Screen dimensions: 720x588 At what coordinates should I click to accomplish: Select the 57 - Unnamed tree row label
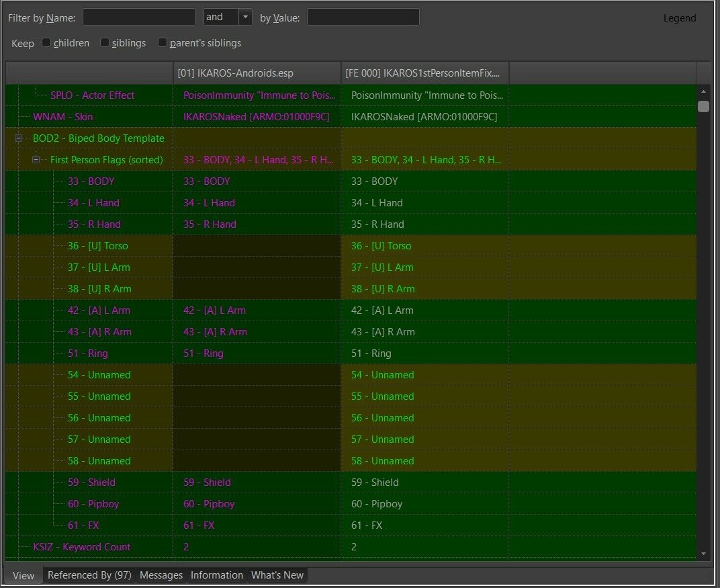click(x=99, y=439)
